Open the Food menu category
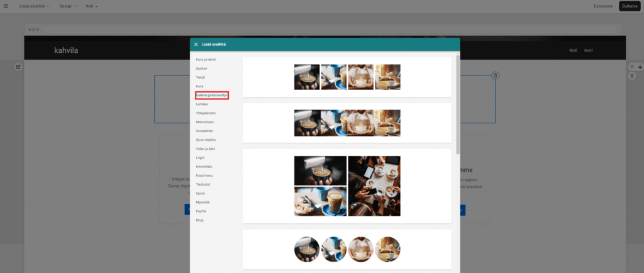Screen dimensions: 644x273 pos(204,175)
